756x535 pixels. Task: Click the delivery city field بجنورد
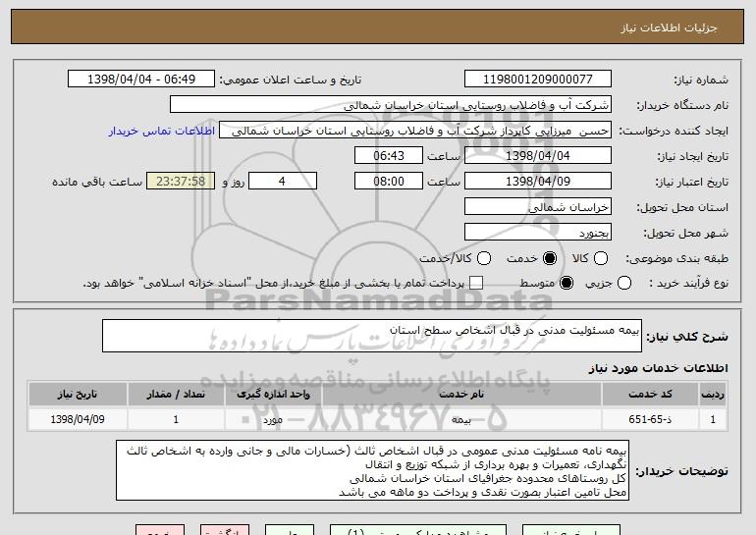pyautogui.click(x=538, y=233)
